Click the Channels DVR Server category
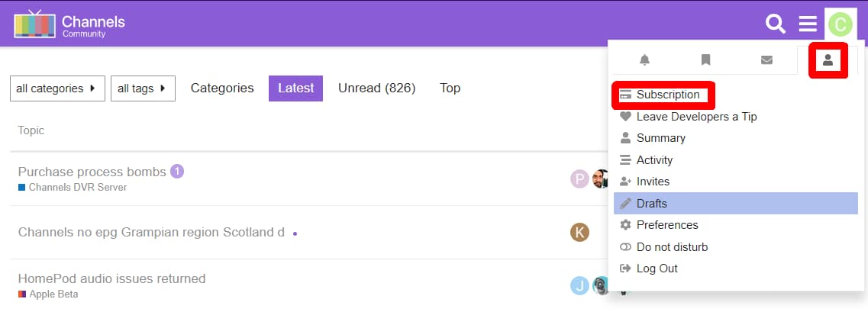 point(77,187)
